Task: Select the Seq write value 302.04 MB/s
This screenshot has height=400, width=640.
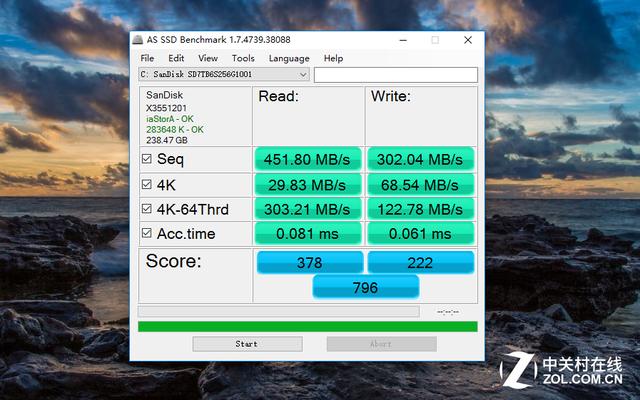Action: (x=420, y=159)
